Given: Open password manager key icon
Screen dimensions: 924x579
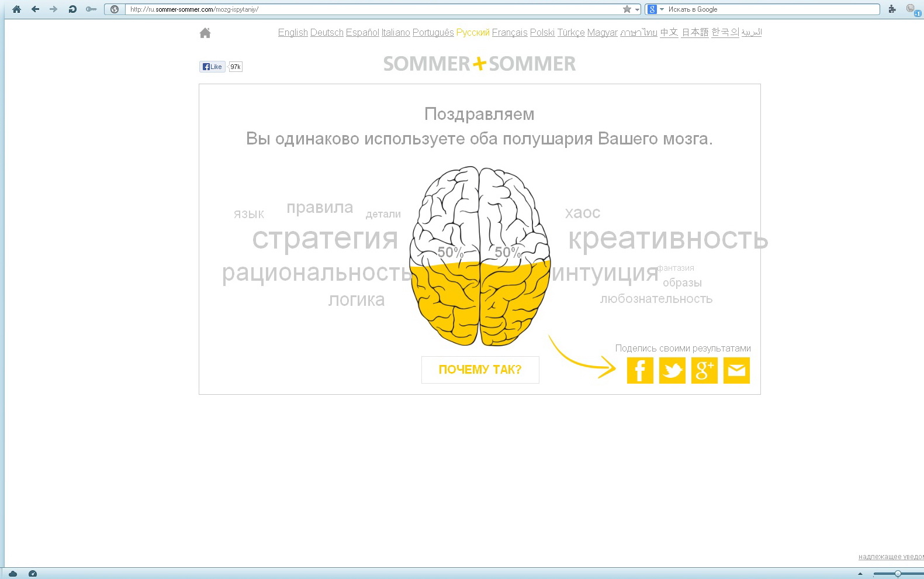Looking at the screenshot, I should (x=91, y=9).
